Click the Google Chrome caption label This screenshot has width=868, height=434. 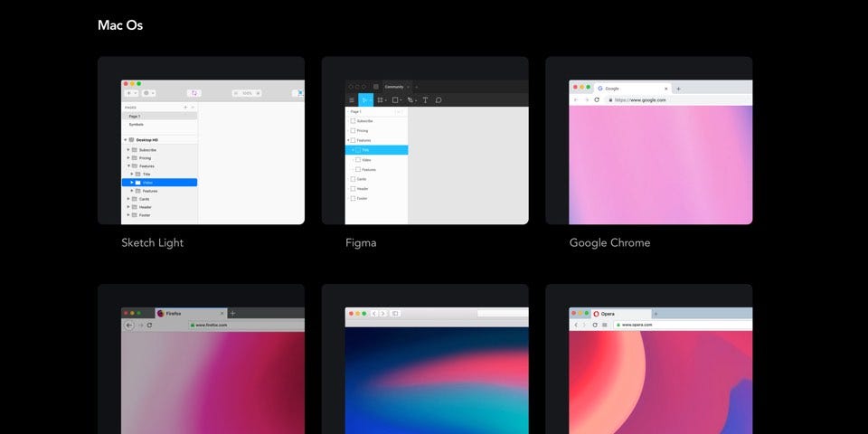(609, 243)
